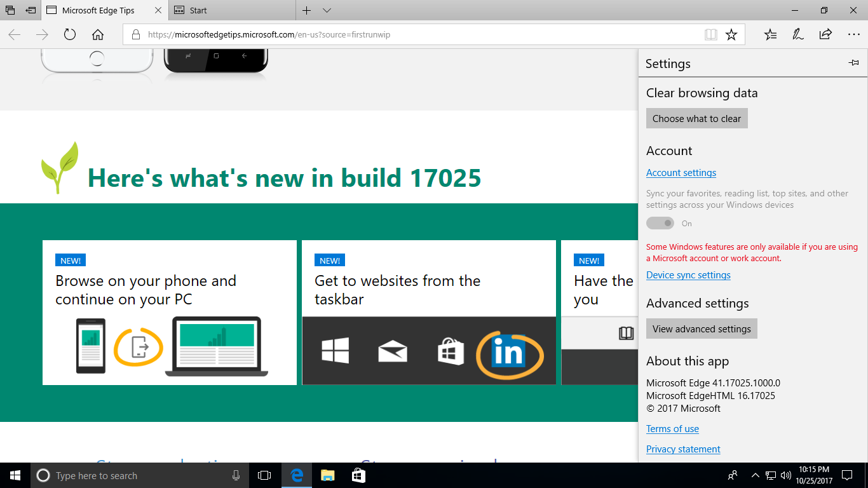The image size is (868, 488).
Task: Toggle the sync settings switch
Action: [660, 223]
